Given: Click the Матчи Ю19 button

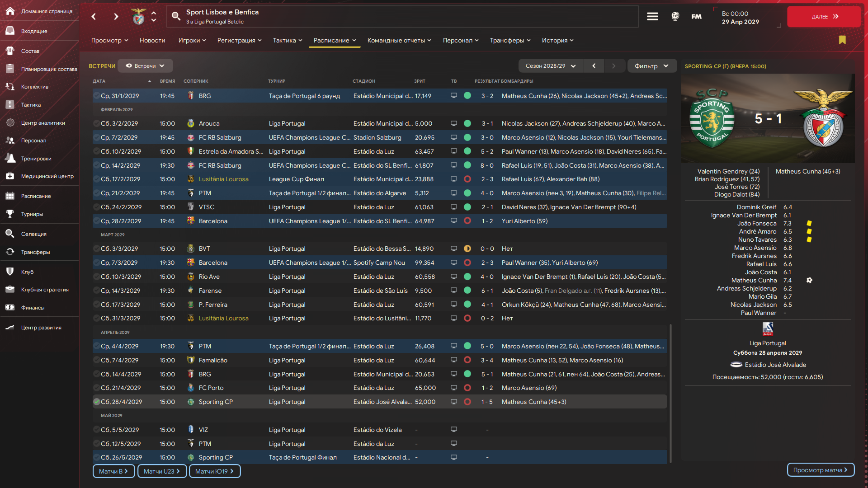Looking at the screenshot, I should point(215,471).
